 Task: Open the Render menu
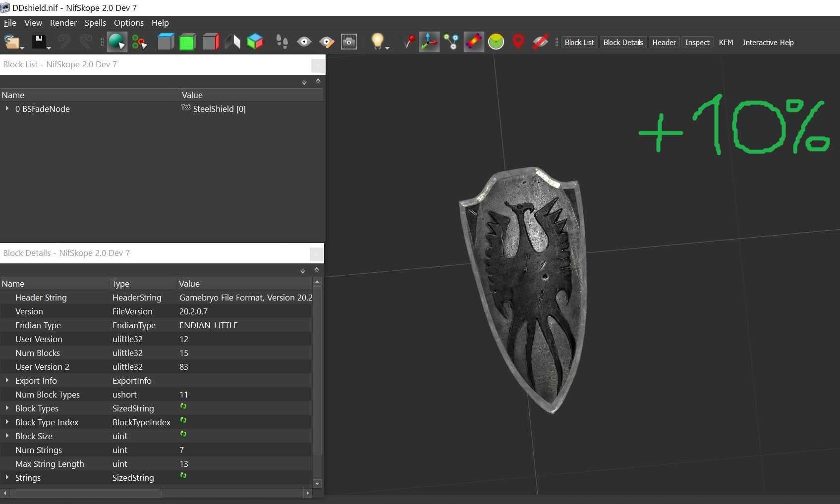pyautogui.click(x=63, y=23)
